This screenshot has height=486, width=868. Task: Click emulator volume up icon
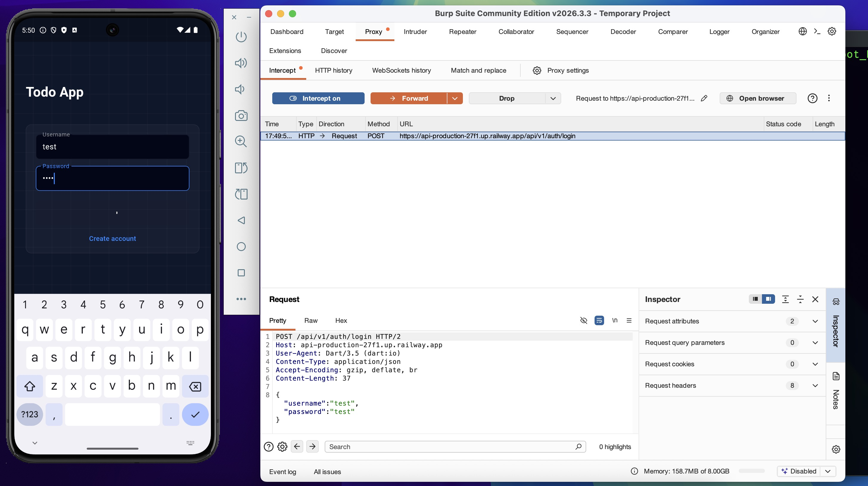(241, 63)
